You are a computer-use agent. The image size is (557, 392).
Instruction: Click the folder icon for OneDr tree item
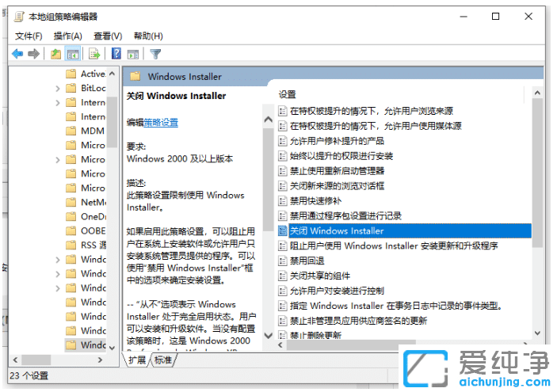pos(71,216)
